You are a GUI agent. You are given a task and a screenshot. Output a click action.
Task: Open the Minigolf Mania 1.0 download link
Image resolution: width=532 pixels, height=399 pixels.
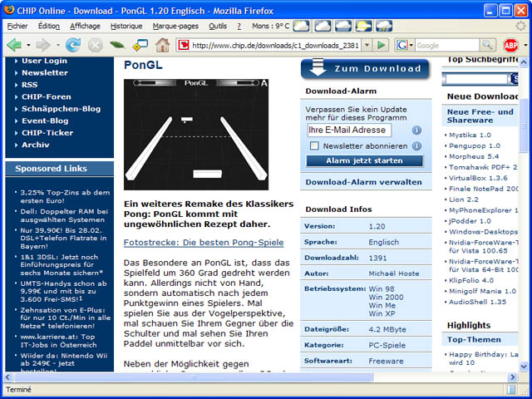coord(482,291)
